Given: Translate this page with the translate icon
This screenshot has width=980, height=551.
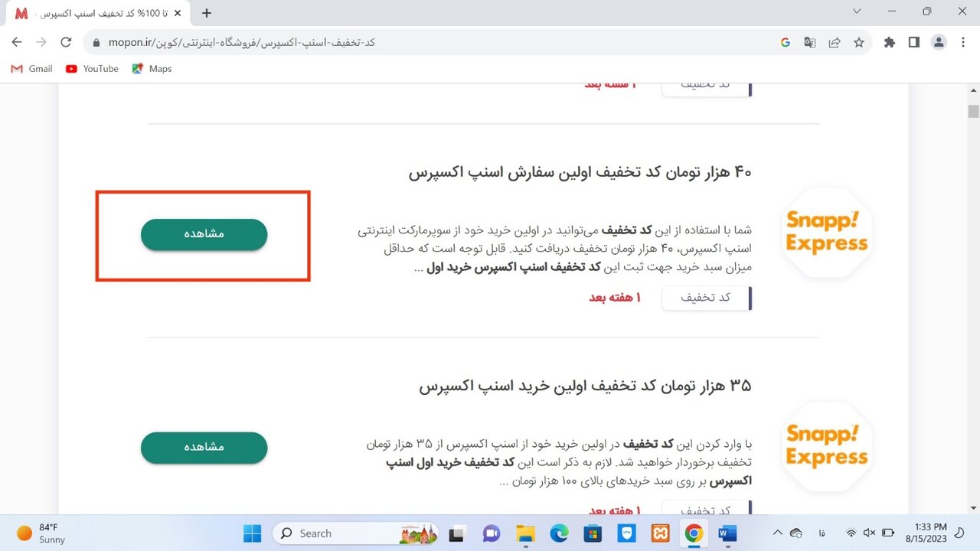Looking at the screenshot, I should tap(810, 43).
